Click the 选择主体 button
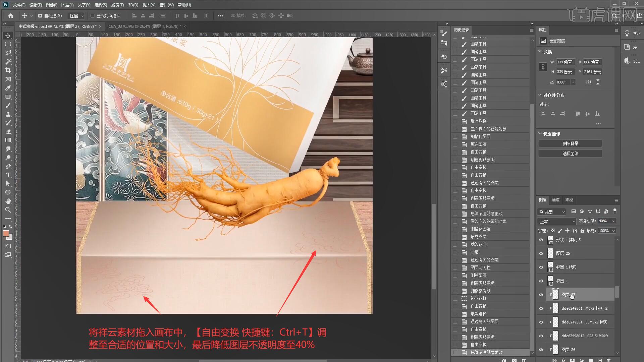 click(x=570, y=154)
